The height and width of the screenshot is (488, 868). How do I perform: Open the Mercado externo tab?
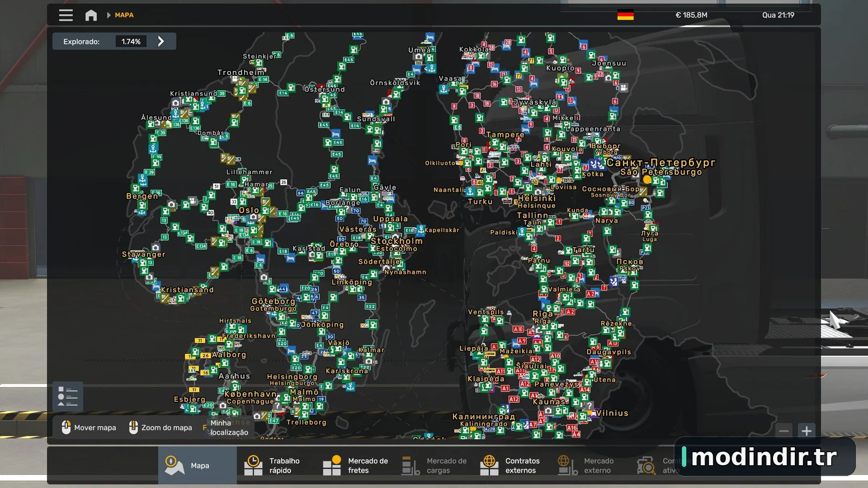[x=590, y=465]
